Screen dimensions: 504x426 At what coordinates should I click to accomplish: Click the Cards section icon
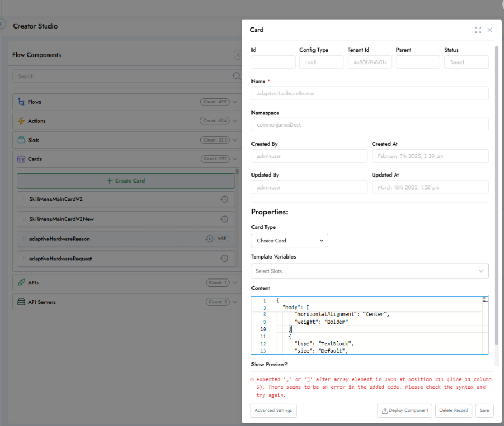(21, 159)
